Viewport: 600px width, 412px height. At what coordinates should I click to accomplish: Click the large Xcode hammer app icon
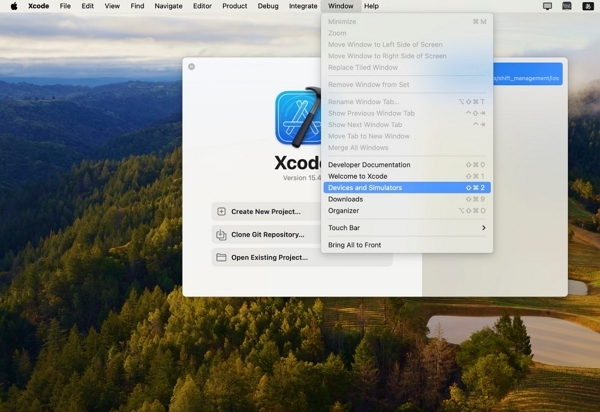(x=298, y=118)
